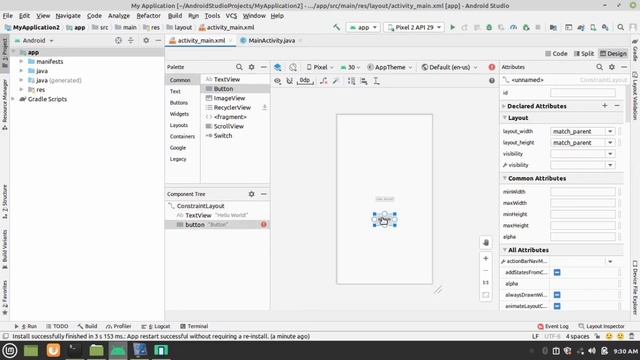
Task: Open the AppTheme dropdown
Action: point(390,67)
